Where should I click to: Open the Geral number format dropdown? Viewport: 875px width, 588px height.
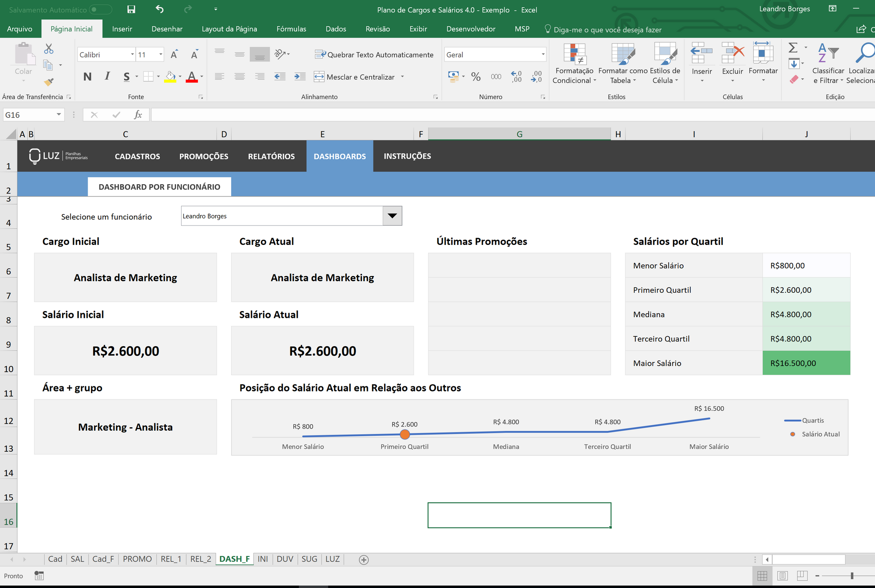coord(543,54)
